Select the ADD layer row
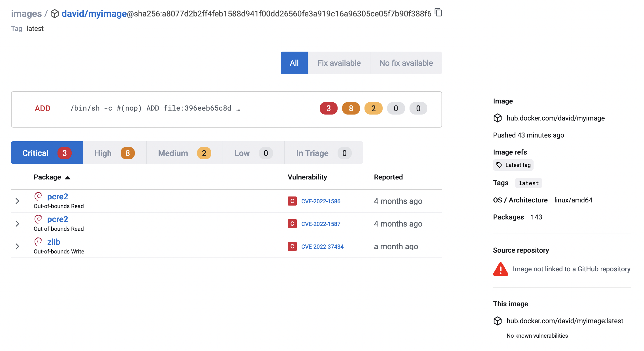The image size is (644, 351). pyautogui.click(x=227, y=109)
